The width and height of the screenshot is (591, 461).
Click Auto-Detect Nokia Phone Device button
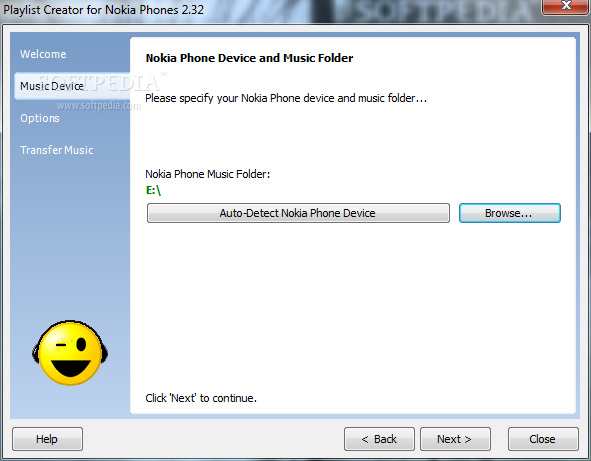[298, 213]
